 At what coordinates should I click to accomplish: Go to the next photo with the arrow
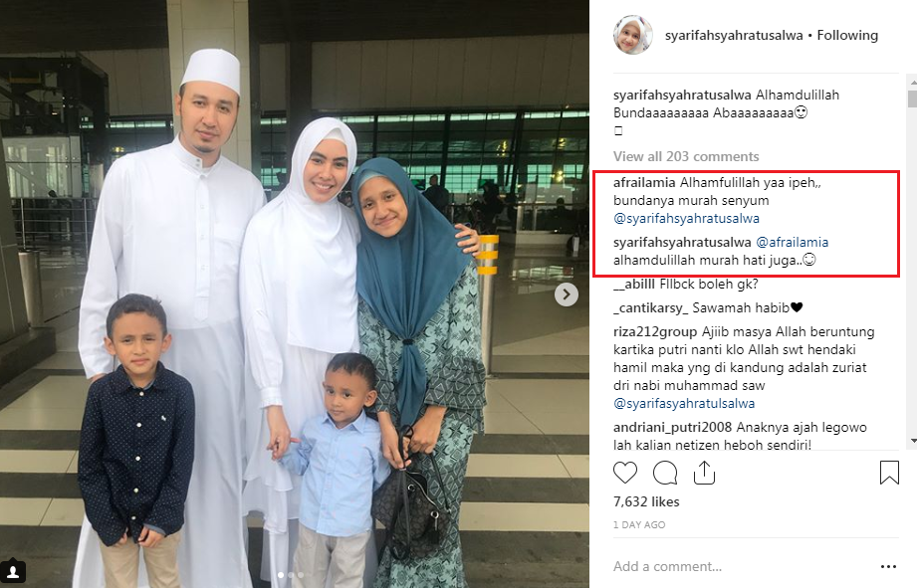(567, 294)
